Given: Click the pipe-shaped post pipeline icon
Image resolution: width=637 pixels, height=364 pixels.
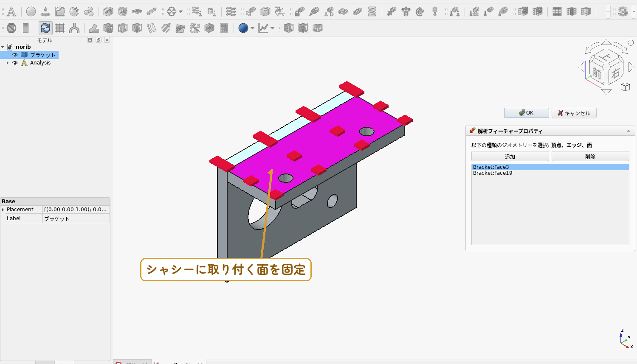Looking at the screenshot, I should (x=74, y=28).
